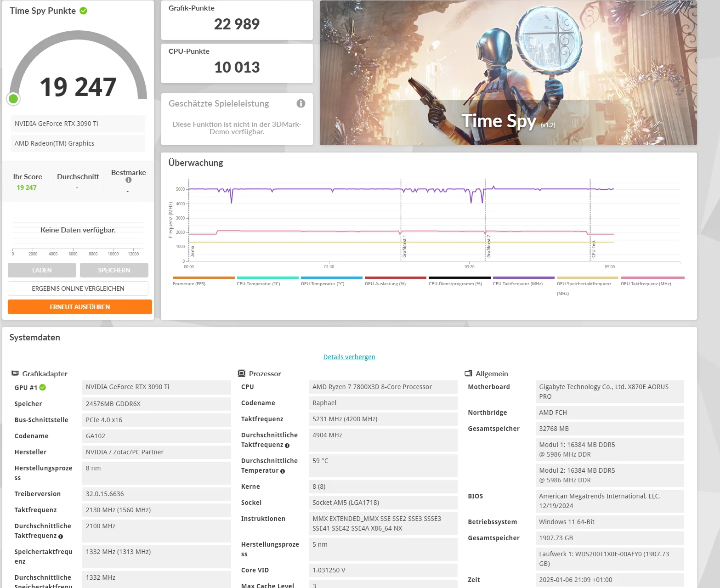Toggle GPU Speichertaktfrequenz yellow legend entry
Screen dimensions: 720x588
click(587, 286)
